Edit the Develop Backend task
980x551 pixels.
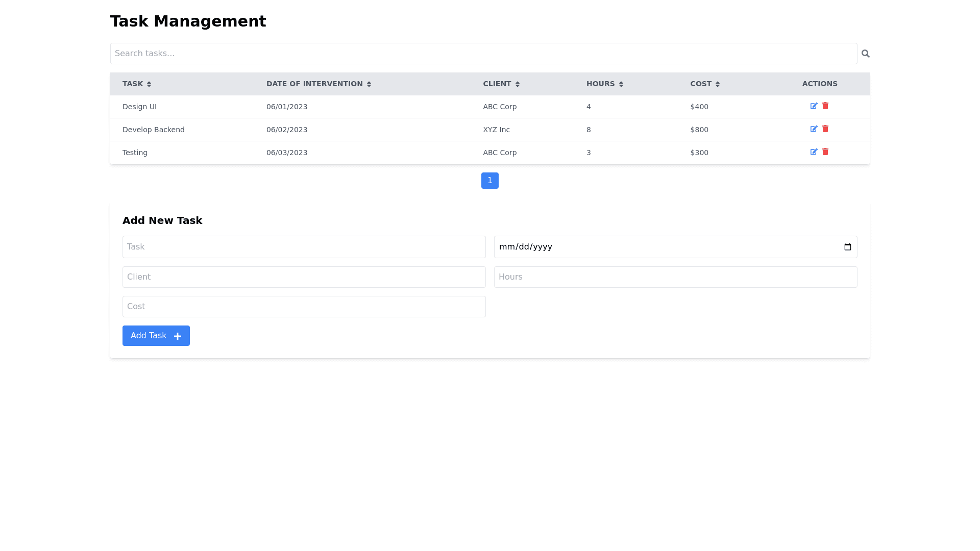tap(814, 129)
